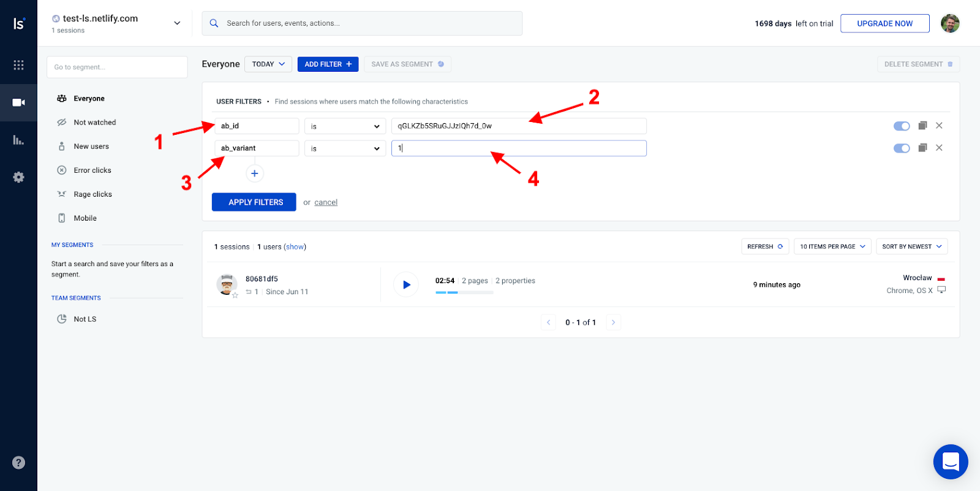This screenshot has width=980, height=491.
Task: Add another filter with the plus icon
Action: click(x=255, y=173)
